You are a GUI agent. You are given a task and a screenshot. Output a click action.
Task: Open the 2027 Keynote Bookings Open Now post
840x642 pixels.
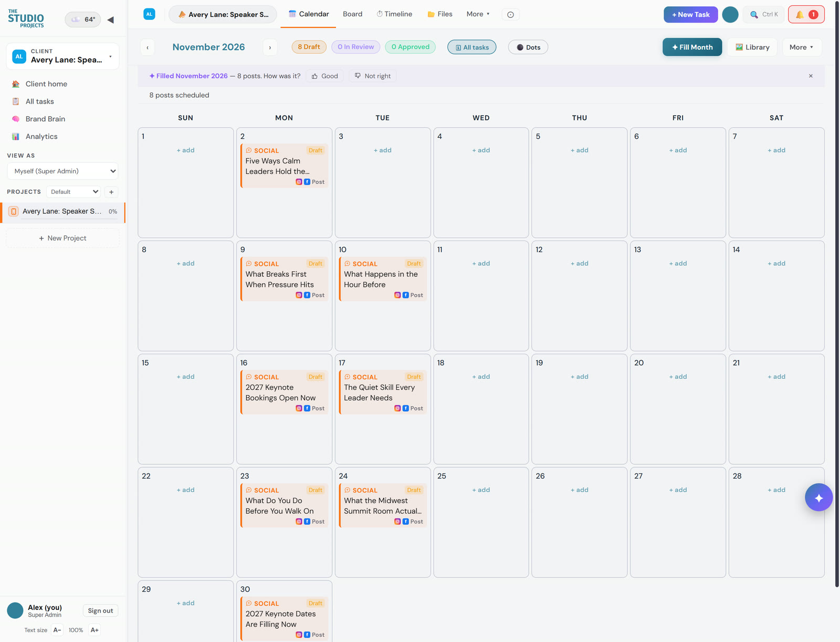coord(284,392)
